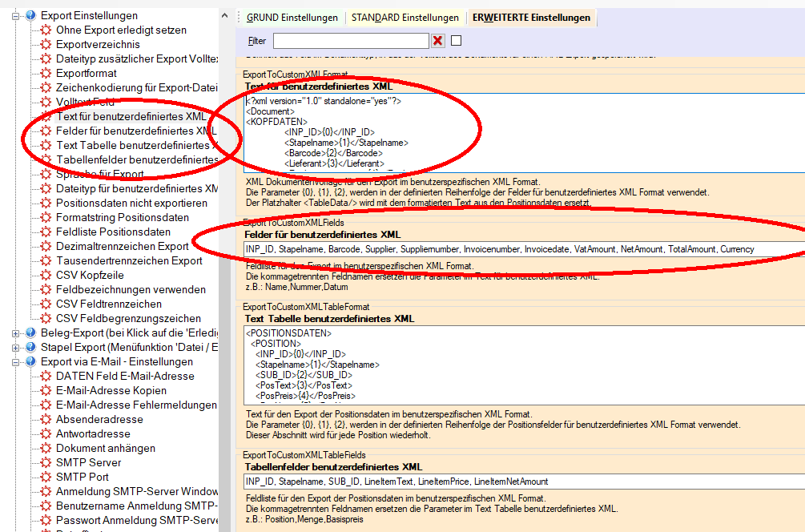Image resolution: width=805 pixels, height=532 pixels.
Task: Toggle the checkbox next to the filter field
Action: [457, 41]
